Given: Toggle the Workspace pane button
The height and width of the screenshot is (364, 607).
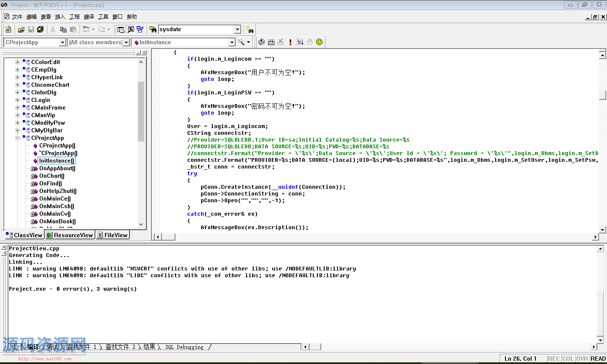Looking at the screenshot, I should pos(121,29).
